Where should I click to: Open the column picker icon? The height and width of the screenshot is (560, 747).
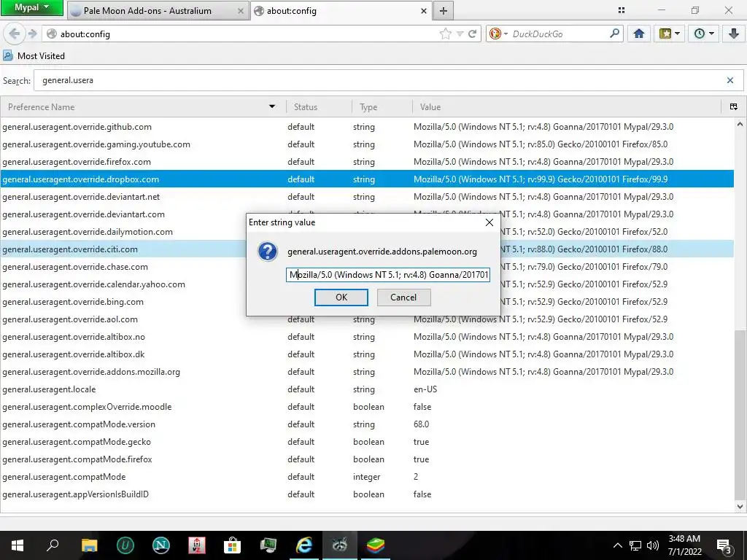pyautogui.click(x=734, y=107)
